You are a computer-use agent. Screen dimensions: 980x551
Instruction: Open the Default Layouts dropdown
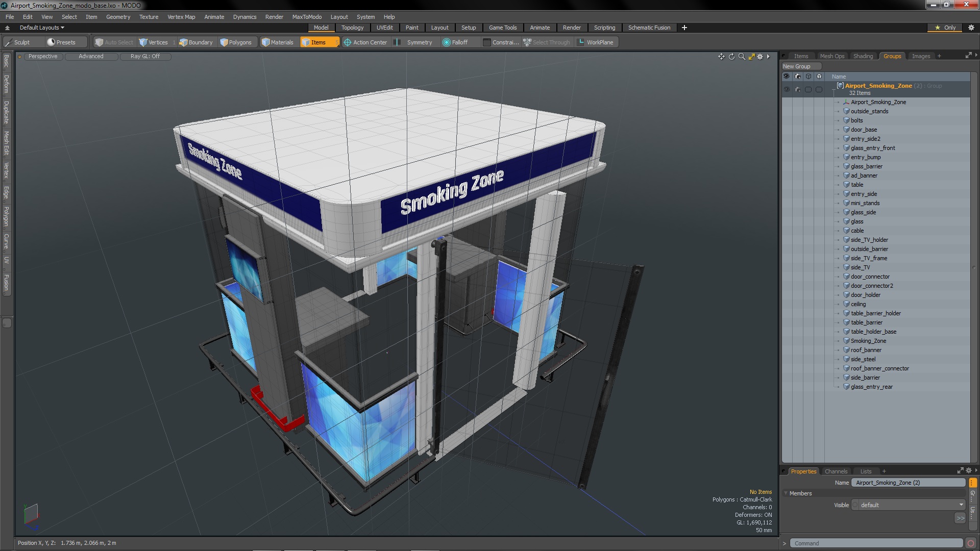tap(42, 28)
